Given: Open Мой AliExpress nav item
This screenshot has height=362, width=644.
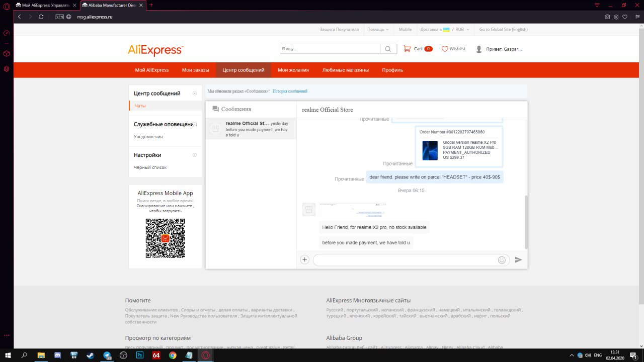Looking at the screenshot, I should (x=152, y=70).
